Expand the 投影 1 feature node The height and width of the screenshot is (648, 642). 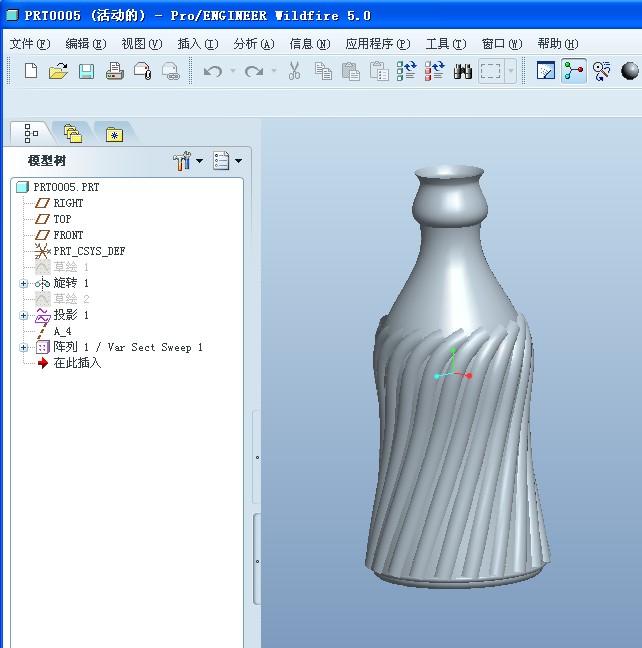(x=24, y=316)
